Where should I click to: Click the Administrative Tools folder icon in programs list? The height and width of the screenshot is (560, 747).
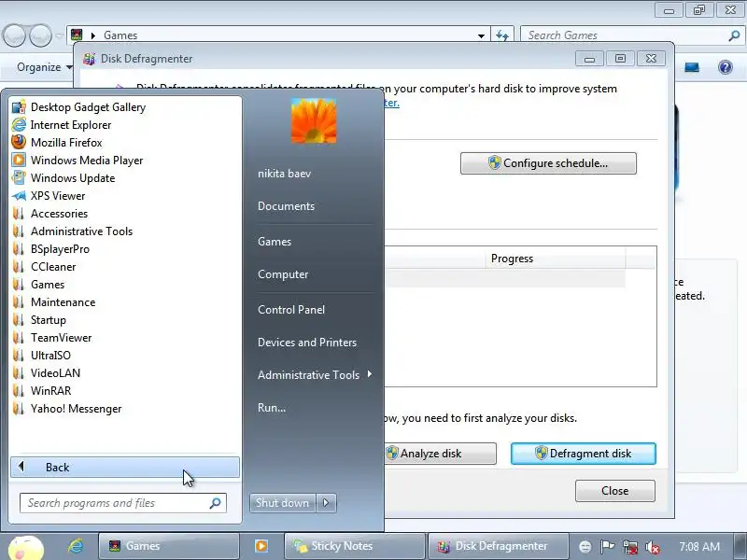(19, 231)
